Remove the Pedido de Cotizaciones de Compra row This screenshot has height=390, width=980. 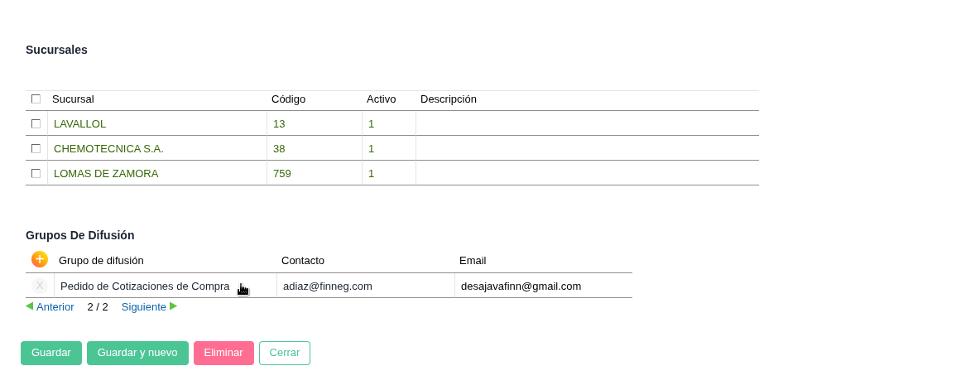click(40, 286)
